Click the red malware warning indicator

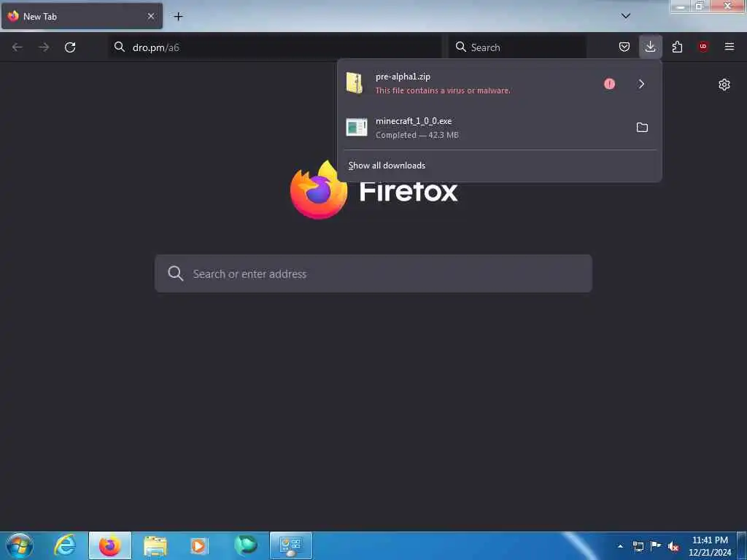tap(609, 84)
